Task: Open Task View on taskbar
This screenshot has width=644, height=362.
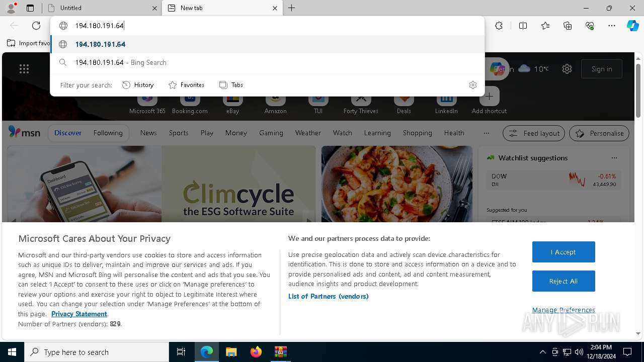Action: (181, 352)
